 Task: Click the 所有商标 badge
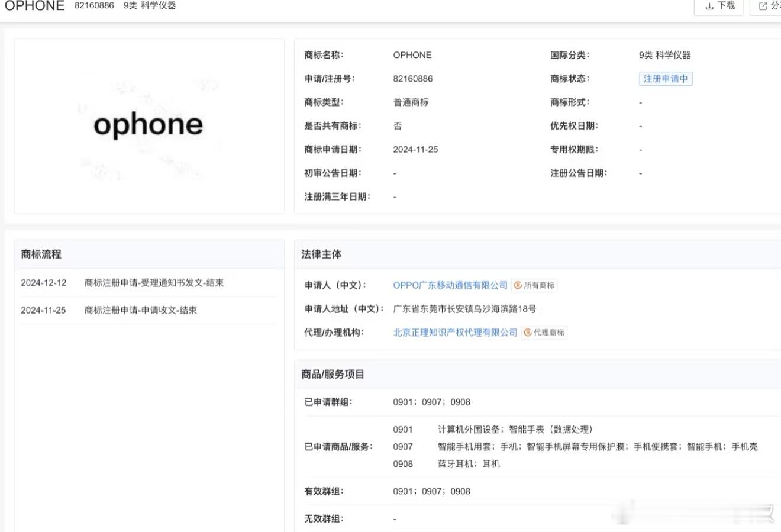coord(534,285)
